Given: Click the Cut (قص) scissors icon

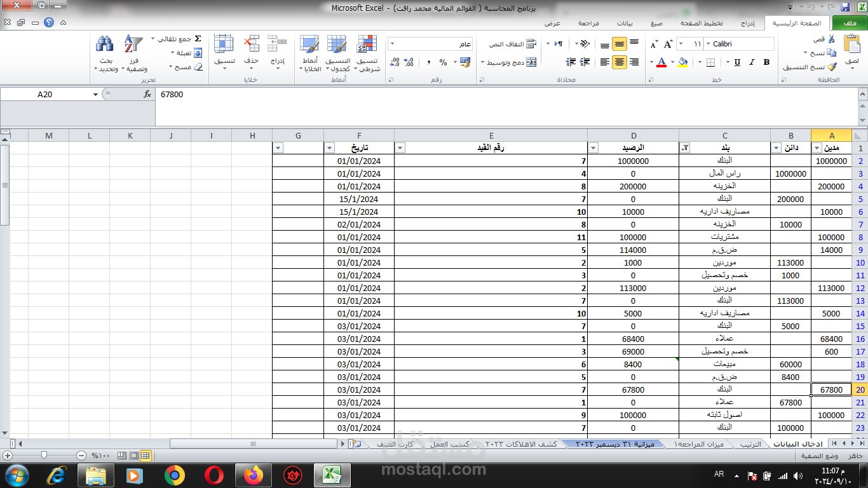Looking at the screenshot, I should click(x=831, y=39).
